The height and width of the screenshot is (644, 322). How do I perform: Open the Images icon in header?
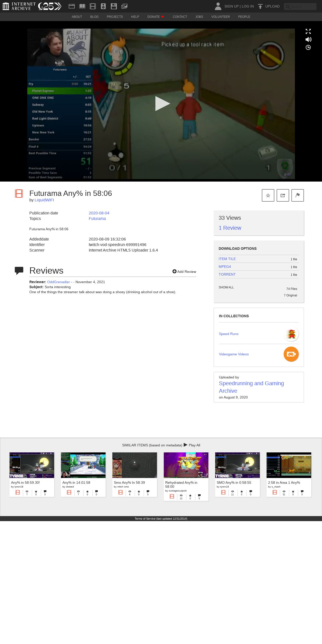124,6
